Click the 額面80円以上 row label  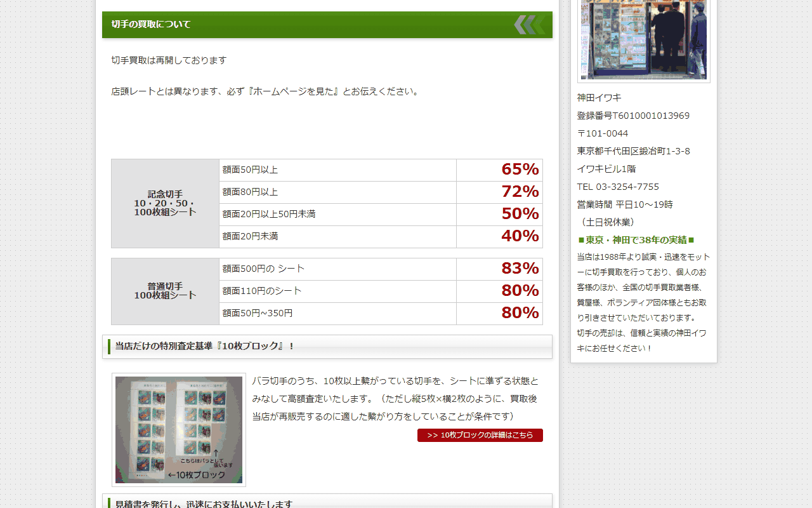click(x=250, y=192)
